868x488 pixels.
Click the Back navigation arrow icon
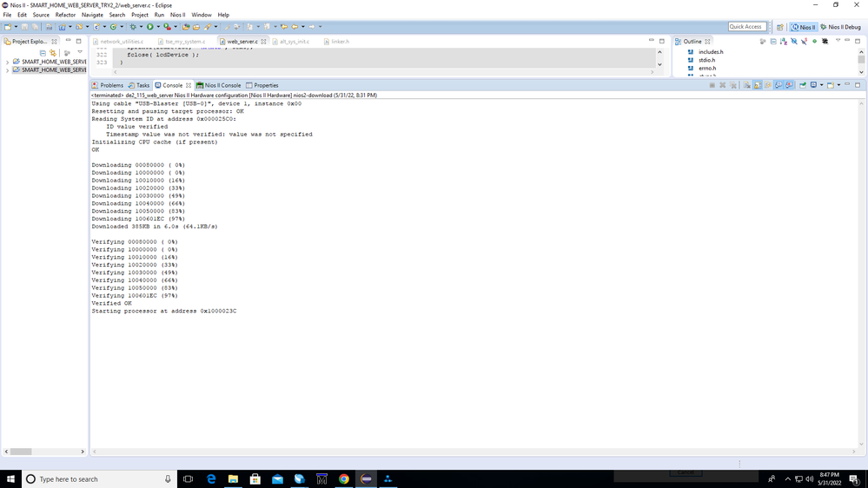coord(295,27)
